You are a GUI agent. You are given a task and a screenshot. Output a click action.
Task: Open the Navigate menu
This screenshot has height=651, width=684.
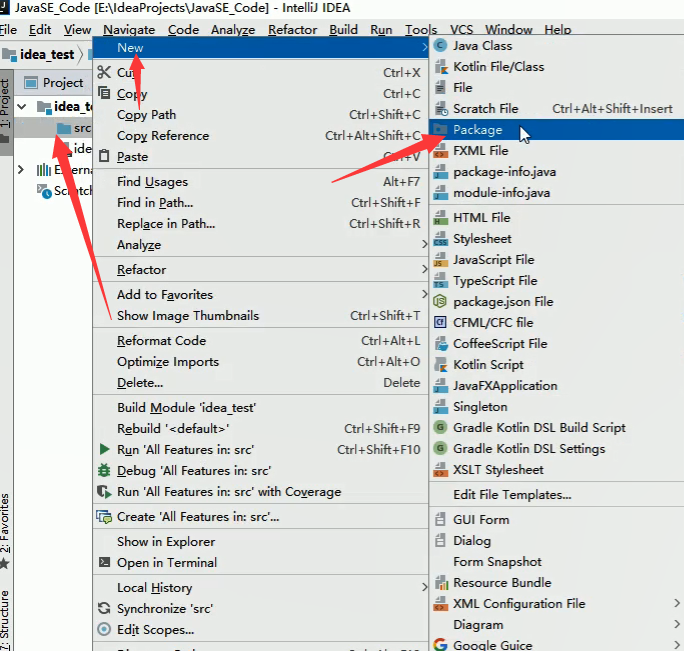tap(129, 30)
